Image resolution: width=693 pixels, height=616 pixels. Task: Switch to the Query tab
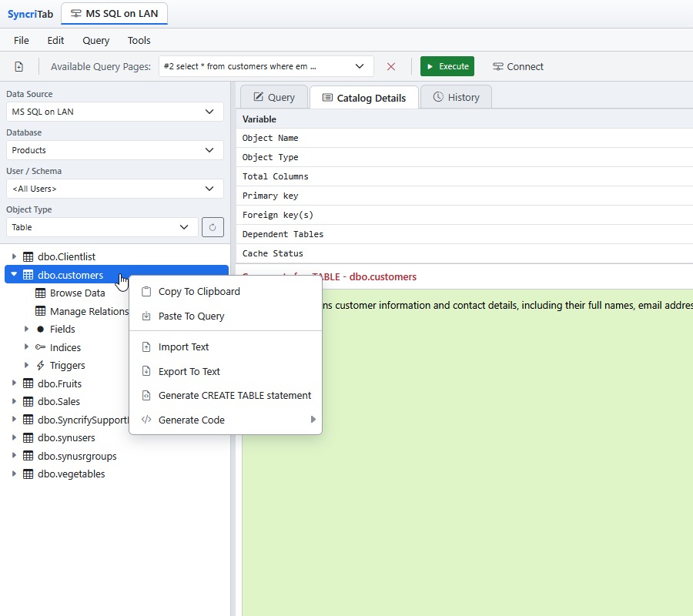point(274,97)
